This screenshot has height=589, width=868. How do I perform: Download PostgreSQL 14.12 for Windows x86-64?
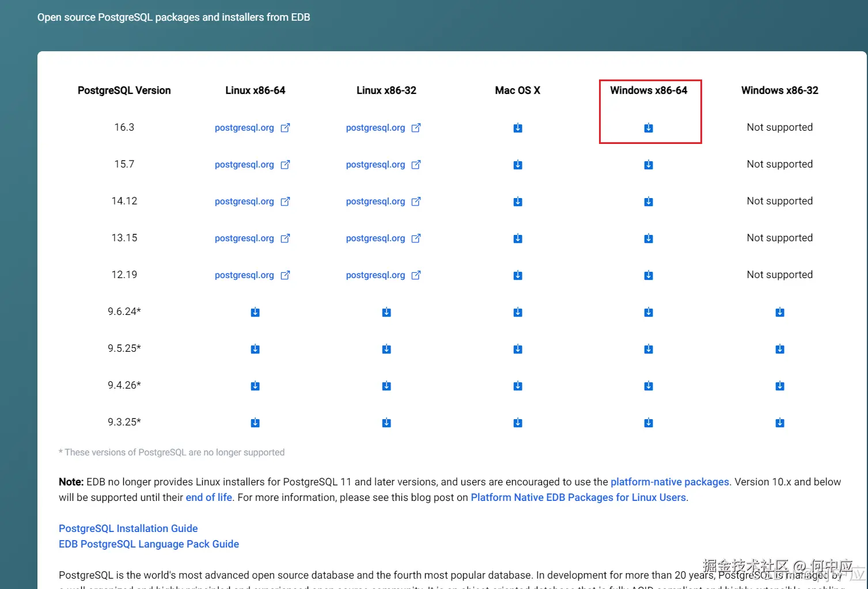tap(649, 202)
